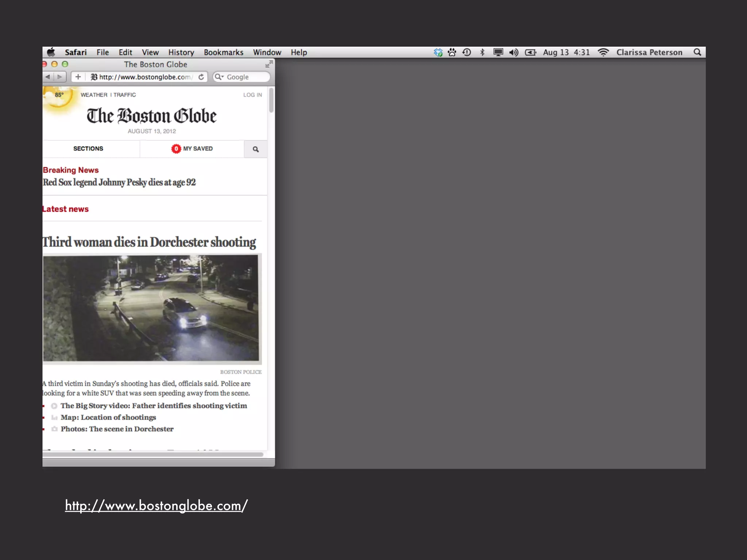The image size is (747, 560).
Task: Click the Aug 13 4:31 clock
Action: pyautogui.click(x=566, y=52)
